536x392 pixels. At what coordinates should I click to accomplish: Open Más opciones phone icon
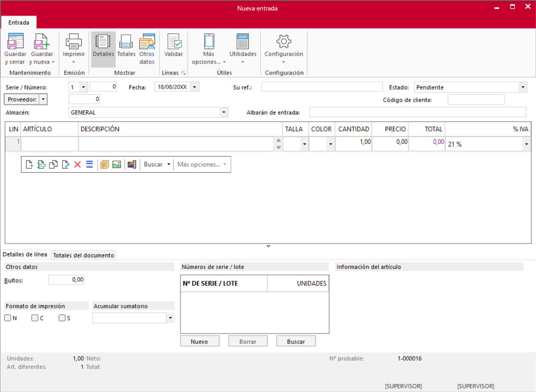pos(209,41)
